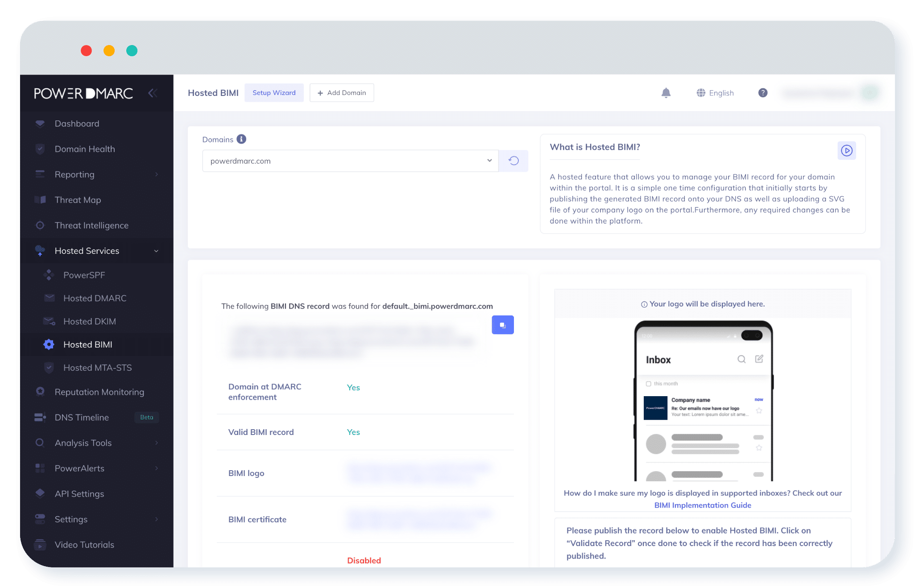Click the Domains info icon
The height and width of the screenshot is (588, 915).
coord(241,139)
